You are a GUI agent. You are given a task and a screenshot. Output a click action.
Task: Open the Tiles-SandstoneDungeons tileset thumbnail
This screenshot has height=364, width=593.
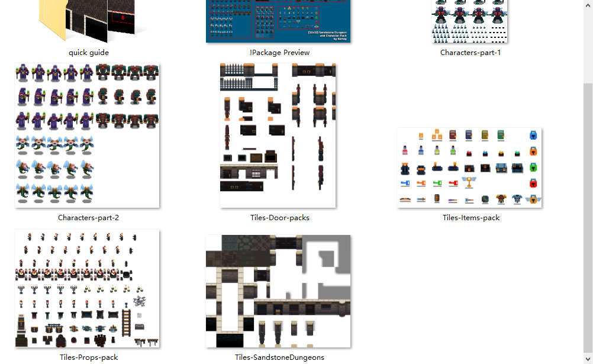coord(278,291)
